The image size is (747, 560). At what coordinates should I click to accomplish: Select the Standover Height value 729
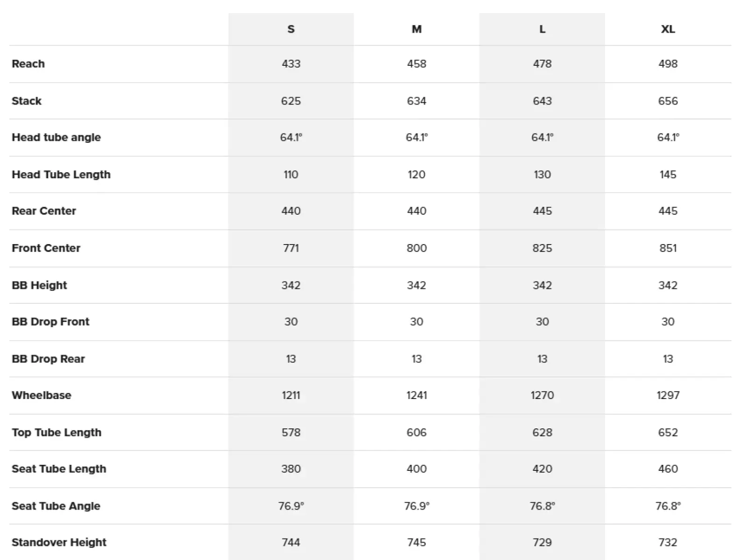542,542
